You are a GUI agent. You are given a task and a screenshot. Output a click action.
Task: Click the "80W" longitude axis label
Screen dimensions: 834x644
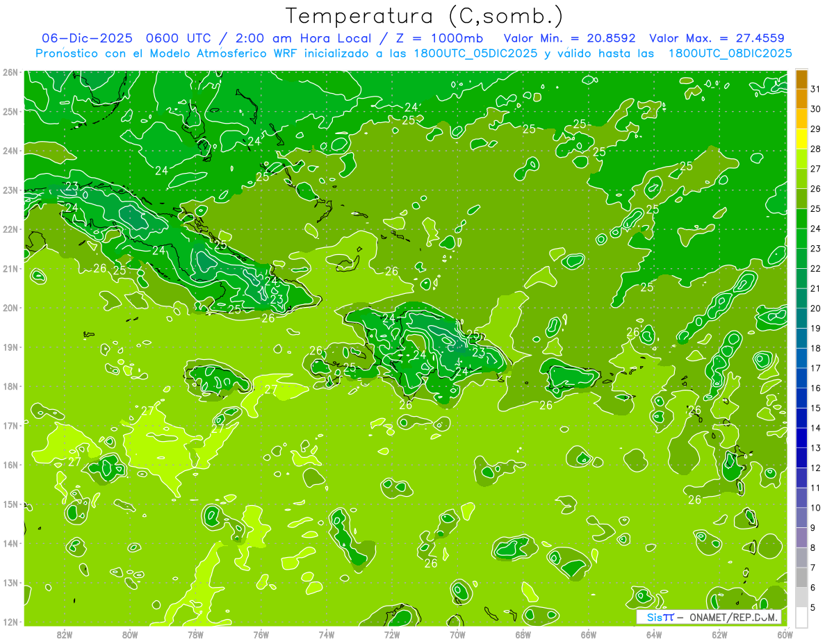point(130,634)
